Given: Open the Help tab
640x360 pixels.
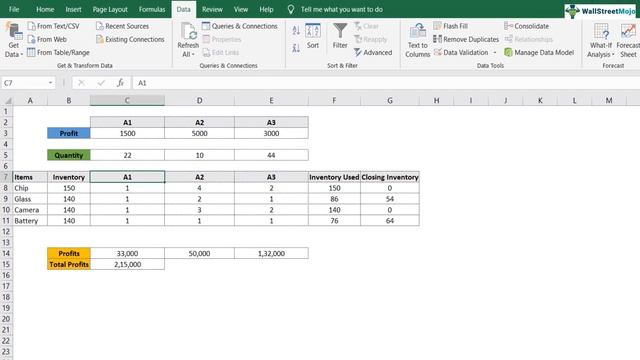Looking at the screenshot, I should click(266, 9).
